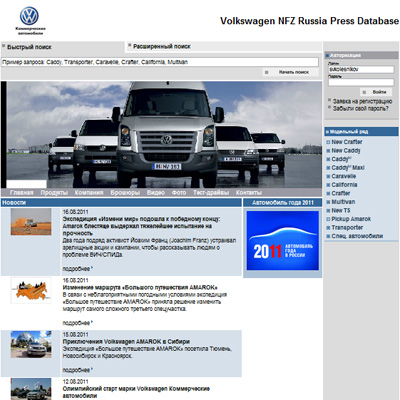
Task: Focus the search query input field
Action: 160,62
